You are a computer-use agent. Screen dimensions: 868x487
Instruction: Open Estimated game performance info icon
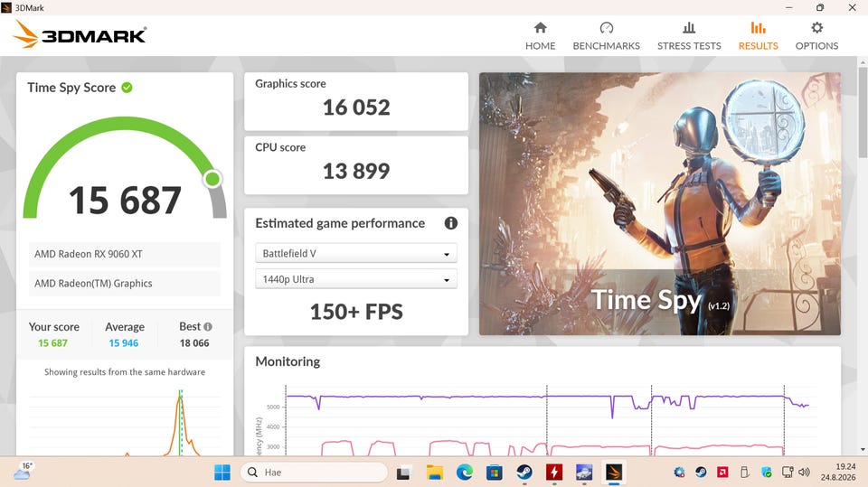click(451, 223)
